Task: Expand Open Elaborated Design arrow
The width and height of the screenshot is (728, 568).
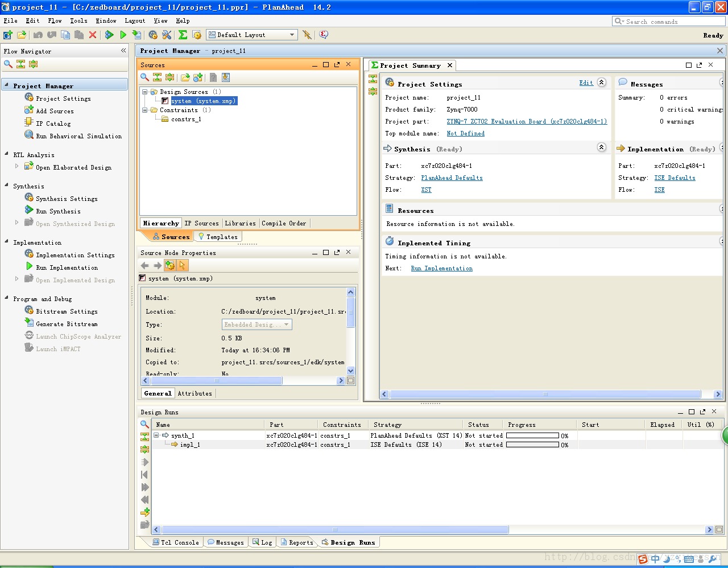Action: [16, 166]
